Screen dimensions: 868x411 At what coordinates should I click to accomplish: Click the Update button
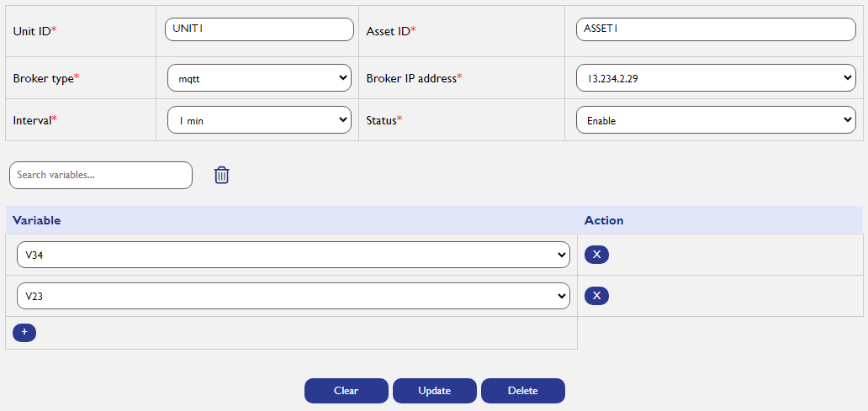tap(435, 391)
